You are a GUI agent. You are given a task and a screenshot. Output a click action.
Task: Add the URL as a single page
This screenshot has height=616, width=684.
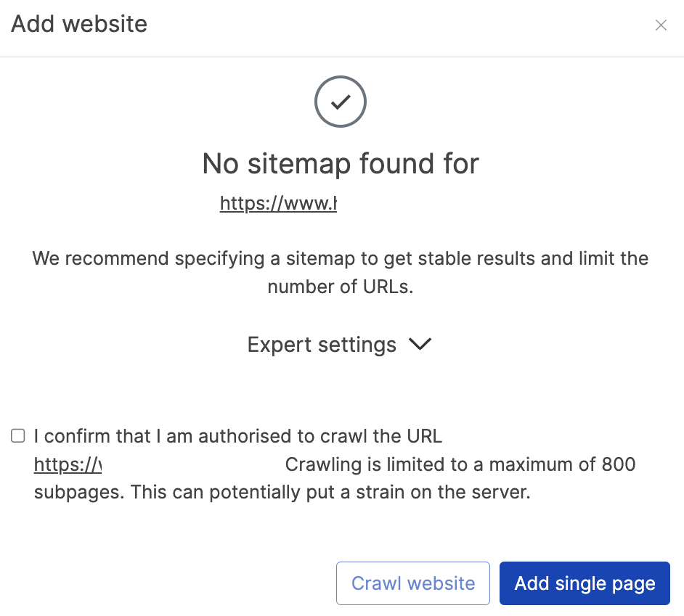pyautogui.click(x=585, y=583)
